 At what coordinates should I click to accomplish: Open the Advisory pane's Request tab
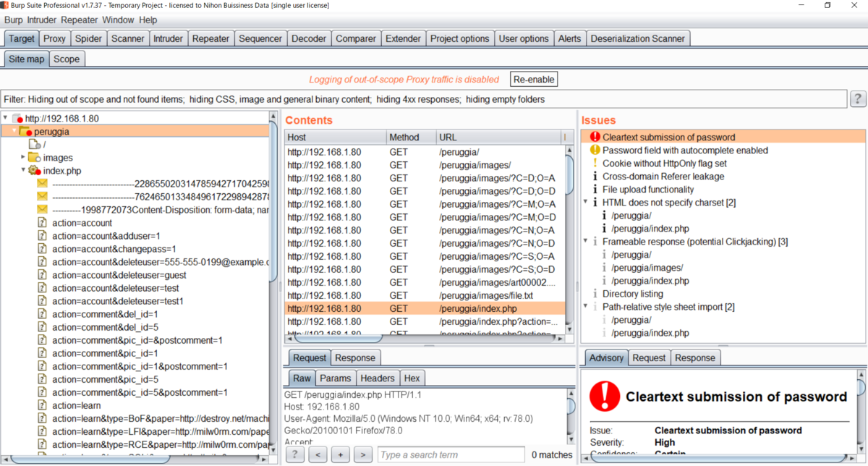coord(649,357)
